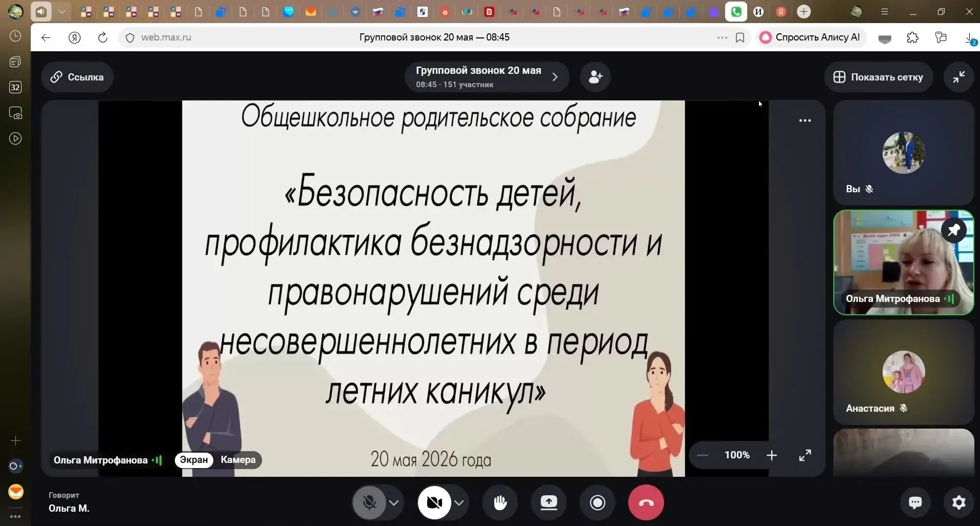980x526 pixels.
Task: Open the three-dots menu on the shared screen
Action: click(x=805, y=120)
